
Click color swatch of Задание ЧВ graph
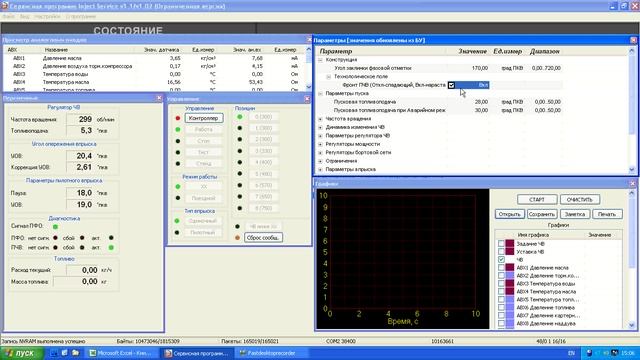pyautogui.click(x=510, y=244)
